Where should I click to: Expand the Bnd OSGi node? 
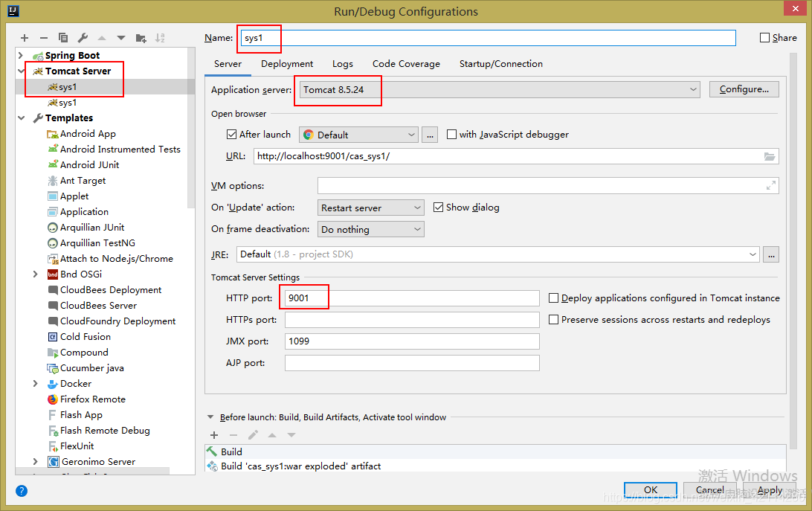click(35, 274)
